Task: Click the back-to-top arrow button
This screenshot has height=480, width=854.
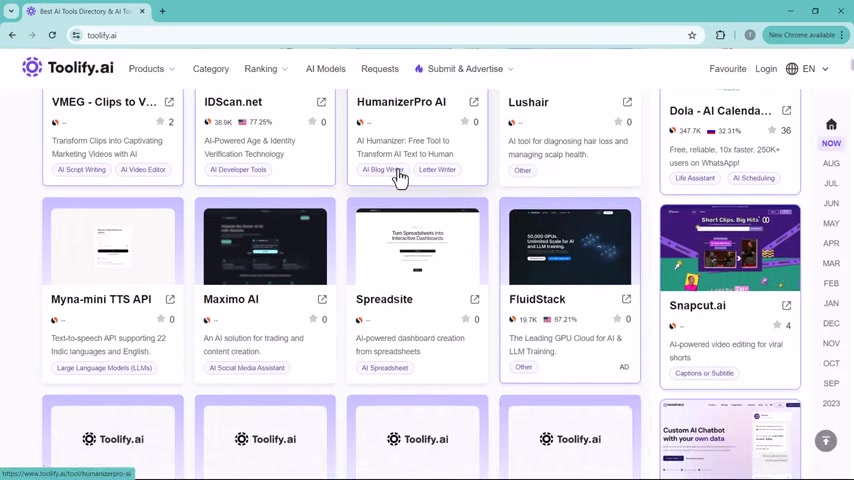Action: tap(826, 441)
